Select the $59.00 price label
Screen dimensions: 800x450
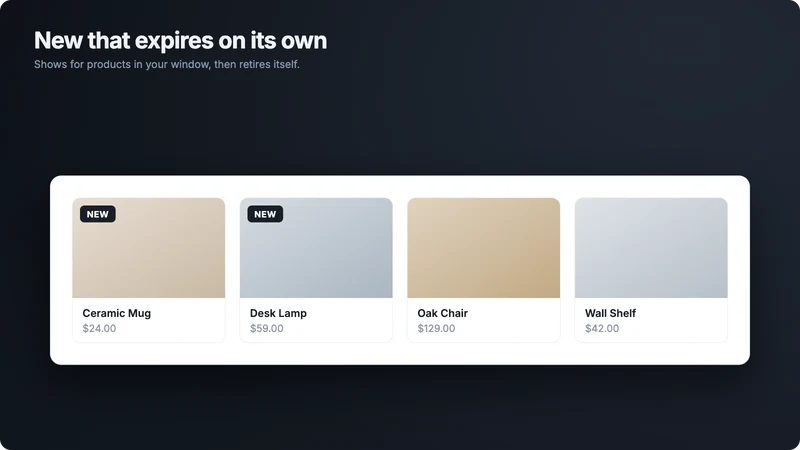pos(267,329)
